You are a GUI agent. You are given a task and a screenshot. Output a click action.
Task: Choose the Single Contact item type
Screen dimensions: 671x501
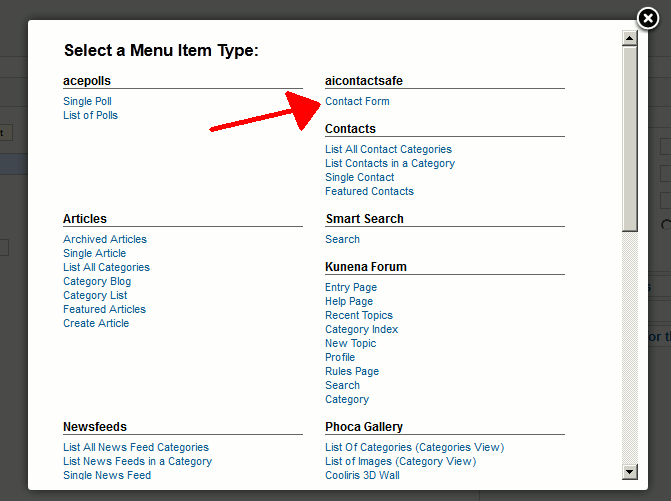click(359, 178)
